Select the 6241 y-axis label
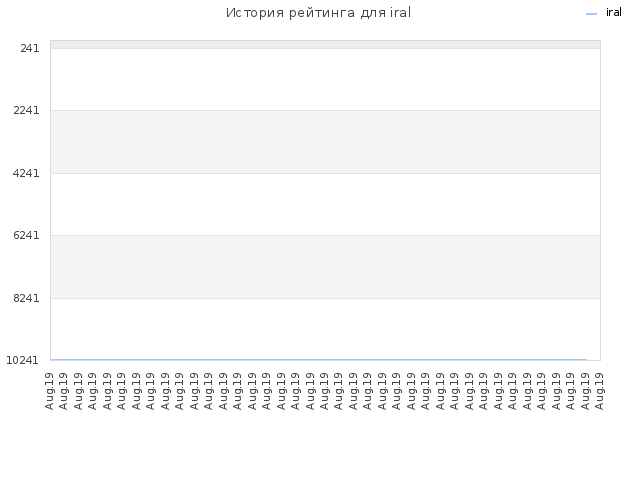This screenshot has width=640, height=480. [x=26, y=236]
